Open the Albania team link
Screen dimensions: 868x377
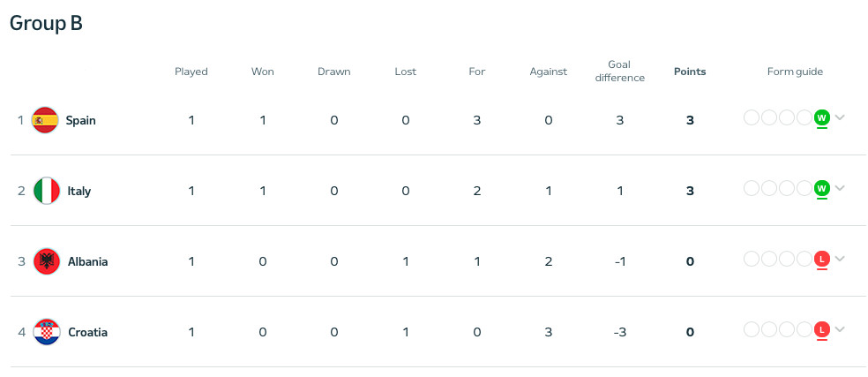[x=87, y=261]
